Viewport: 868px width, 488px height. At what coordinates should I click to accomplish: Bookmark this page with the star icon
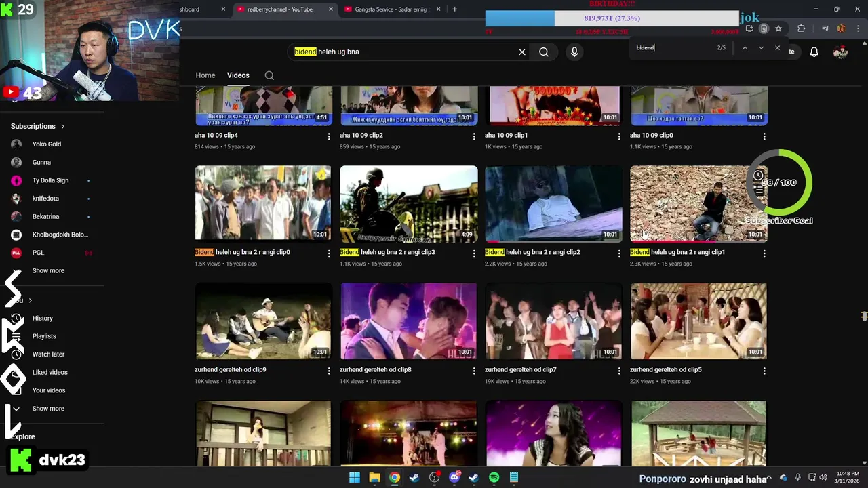(x=778, y=28)
